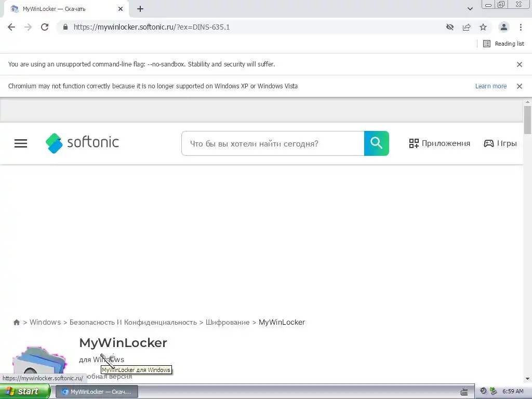This screenshot has height=399, width=532.
Task: Open Приложения section
Action: [x=440, y=143]
